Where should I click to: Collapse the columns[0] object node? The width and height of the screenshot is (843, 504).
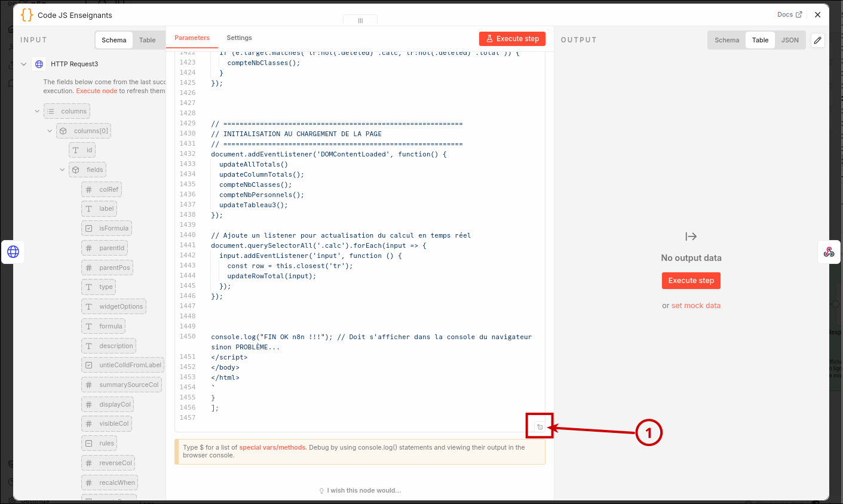coord(50,131)
